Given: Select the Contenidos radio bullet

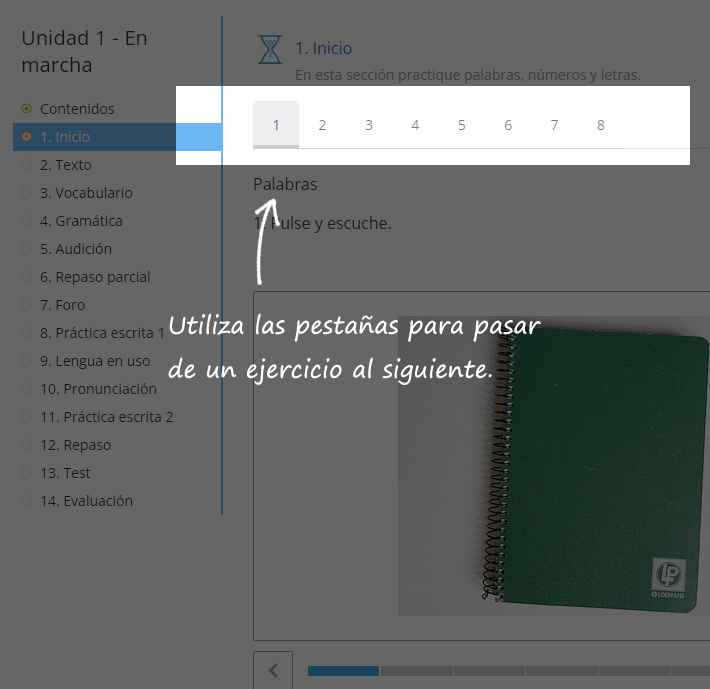Looking at the screenshot, I should click(26, 109).
